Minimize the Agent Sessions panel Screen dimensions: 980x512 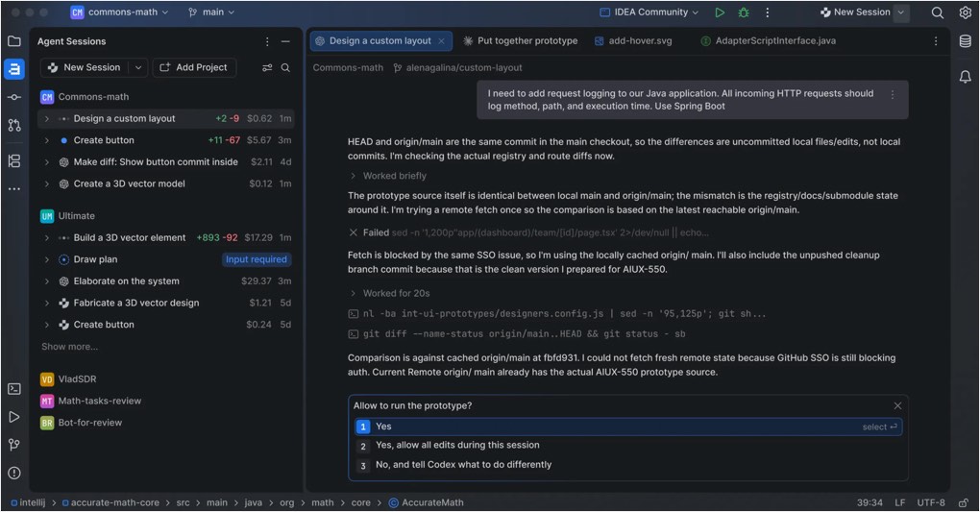285,41
